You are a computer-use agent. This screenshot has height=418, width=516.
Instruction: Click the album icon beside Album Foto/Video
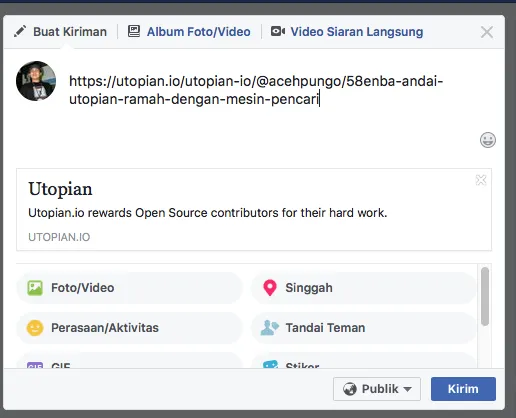coord(134,31)
